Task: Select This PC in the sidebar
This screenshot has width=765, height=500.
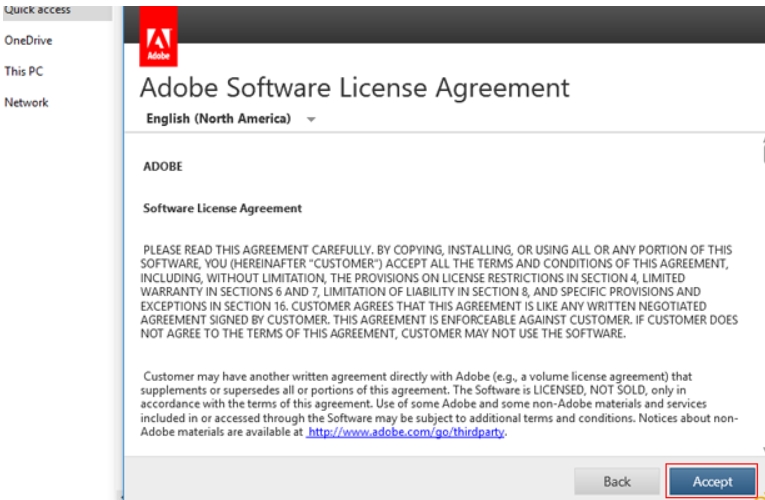Action: click(x=24, y=72)
